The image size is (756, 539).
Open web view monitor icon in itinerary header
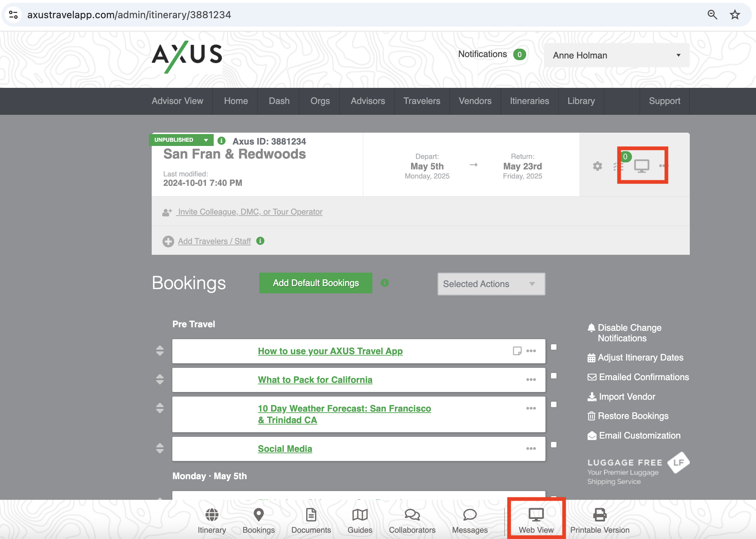click(641, 166)
